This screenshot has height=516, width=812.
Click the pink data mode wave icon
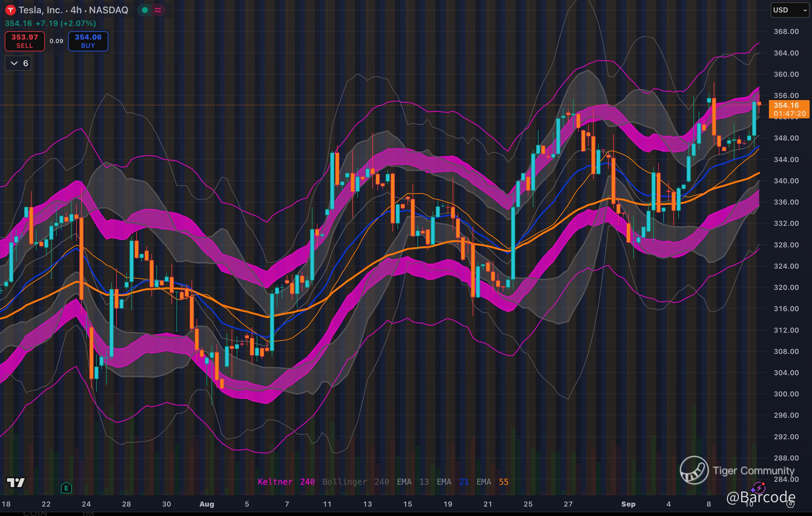pyautogui.click(x=158, y=10)
